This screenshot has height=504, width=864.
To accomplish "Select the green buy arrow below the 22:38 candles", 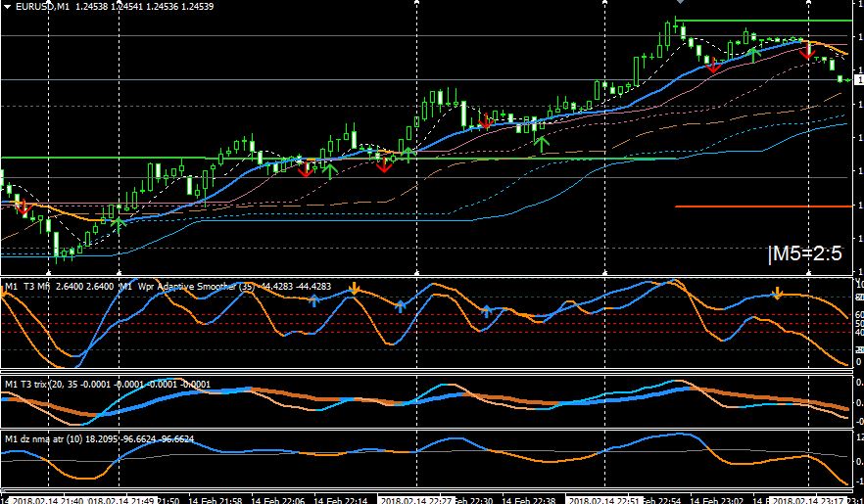I will [543, 144].
